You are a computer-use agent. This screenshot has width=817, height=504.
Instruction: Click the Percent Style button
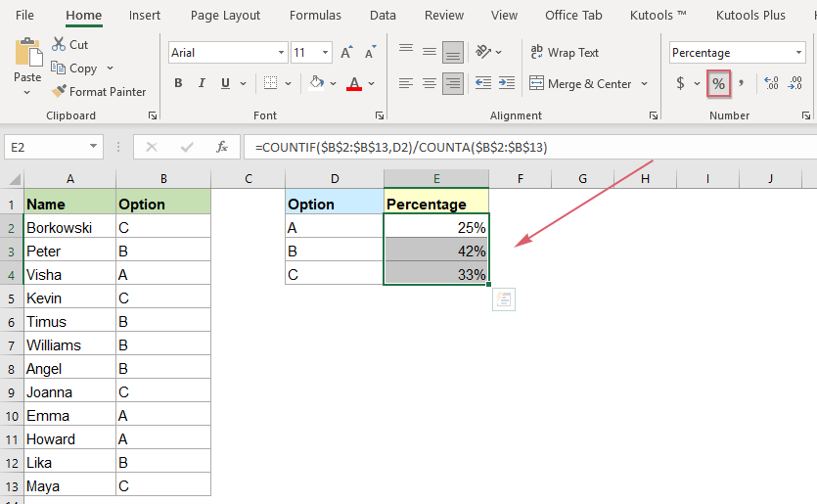click(x=718, y=84)
